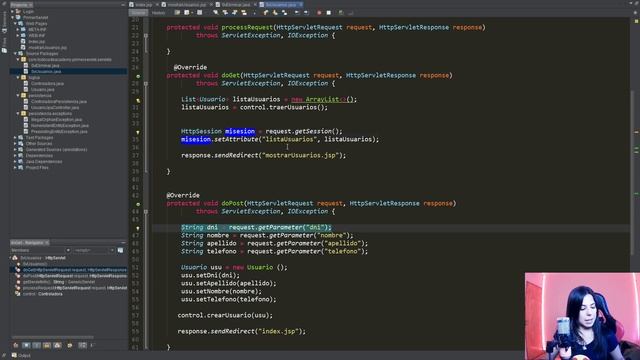The height and width of the screenshot is (360, 640).
Task: Select processRequest method in Navigator
Action: [74, 288]
